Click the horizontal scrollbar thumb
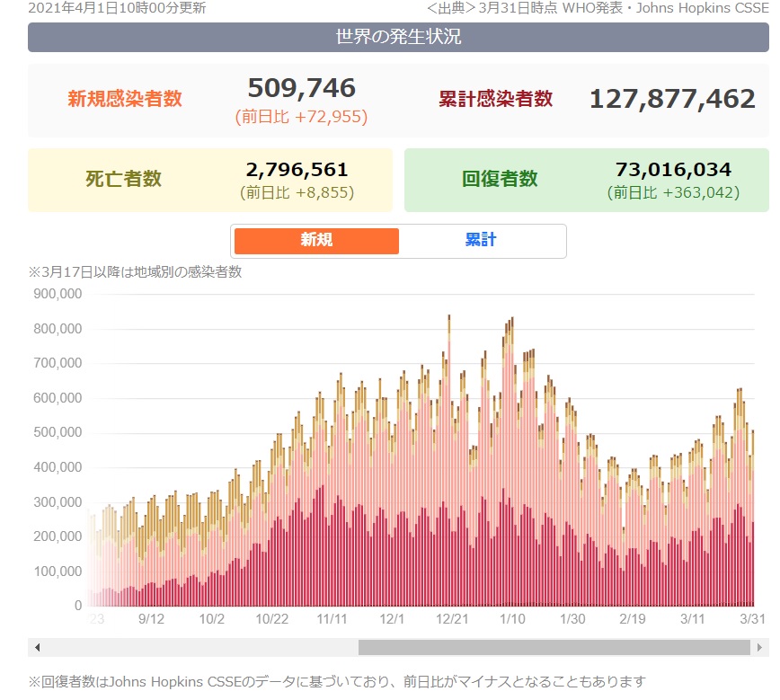 click(554, 647)
